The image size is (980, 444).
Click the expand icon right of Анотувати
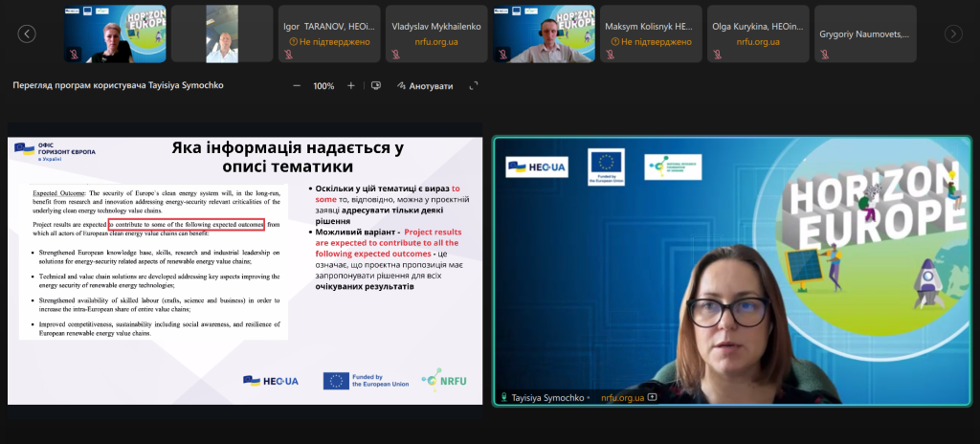point(474,86)
